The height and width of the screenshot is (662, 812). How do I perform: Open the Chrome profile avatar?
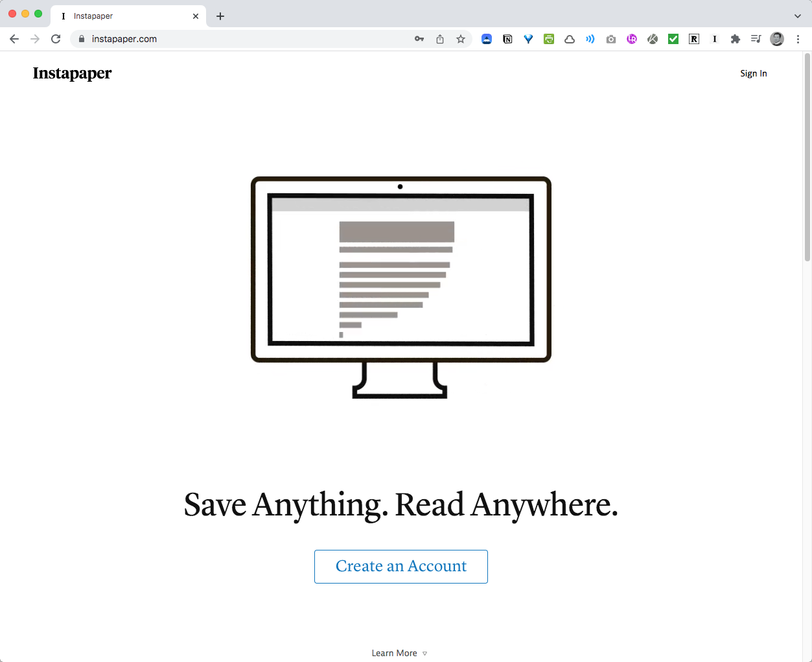point(777,39)
